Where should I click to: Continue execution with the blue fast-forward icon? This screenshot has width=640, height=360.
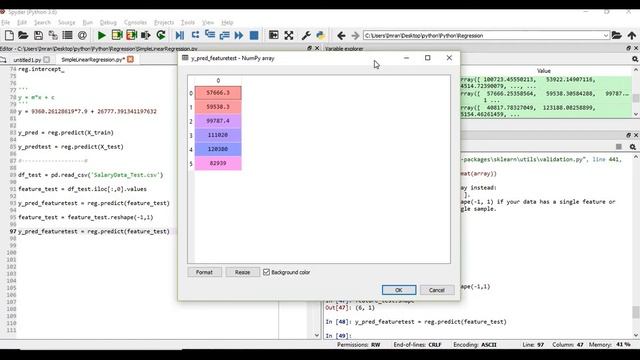tap(239, 36)
